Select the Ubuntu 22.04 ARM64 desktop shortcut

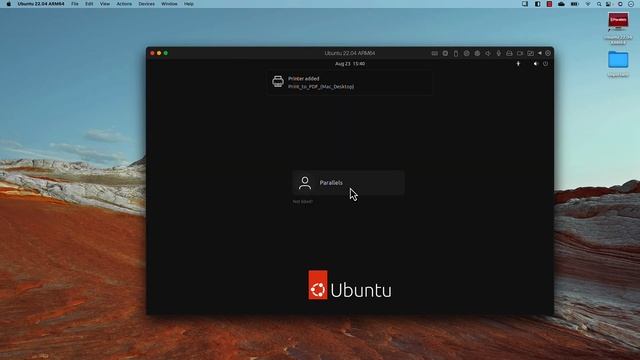coord(618,28)
